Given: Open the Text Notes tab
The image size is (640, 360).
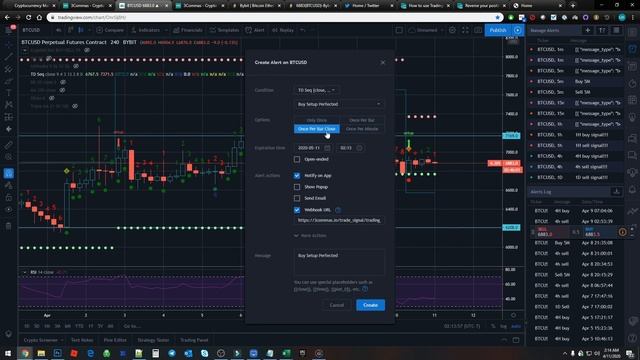Looking at the screenshot, I should [x=82, y=340].
